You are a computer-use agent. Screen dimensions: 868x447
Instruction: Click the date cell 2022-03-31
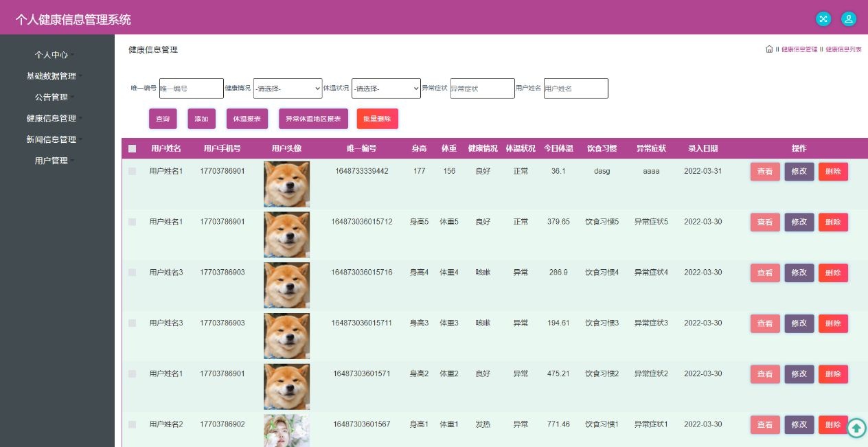pos(703,171)
